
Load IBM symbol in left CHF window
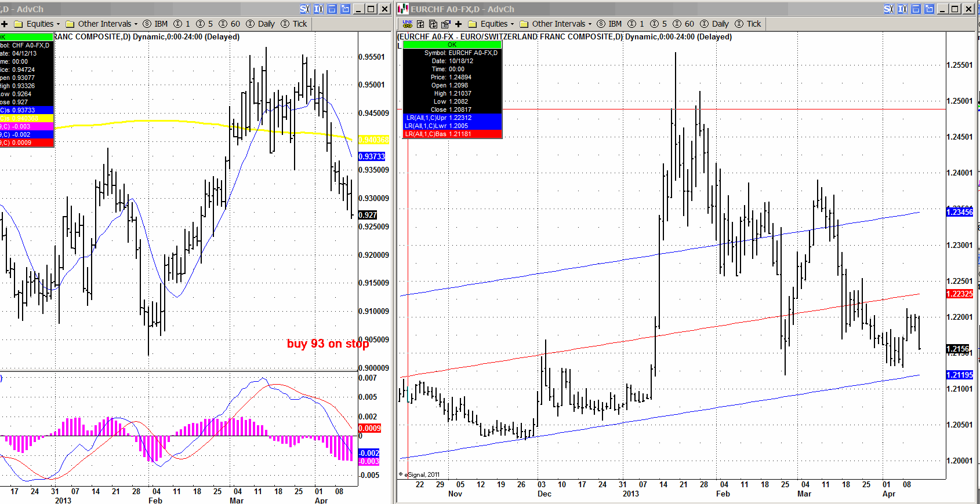click(161, 24)
